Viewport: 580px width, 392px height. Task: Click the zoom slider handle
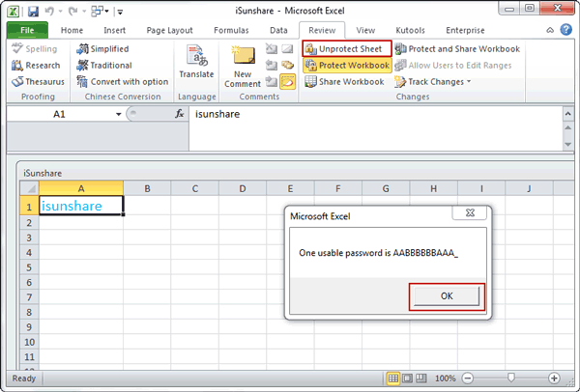click(511, 378)
